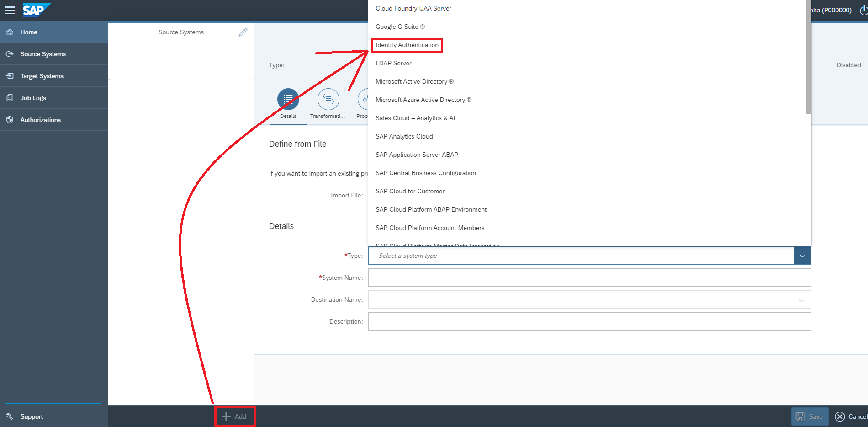
Task: Click the Home house icon
Action: pos(10,32)
